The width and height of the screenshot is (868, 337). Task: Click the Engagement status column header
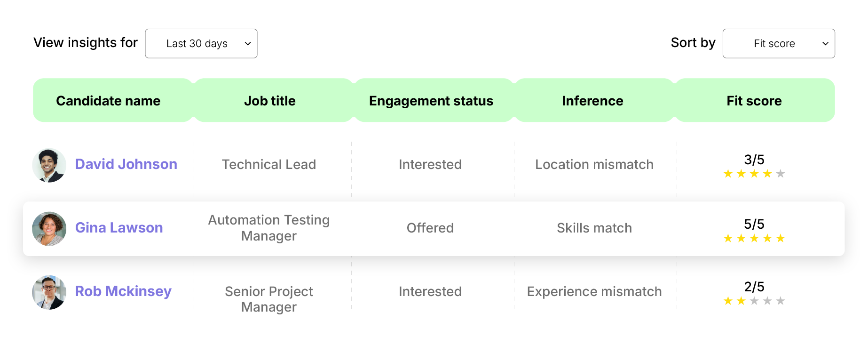pyautogui.click(x=431, y=100)
